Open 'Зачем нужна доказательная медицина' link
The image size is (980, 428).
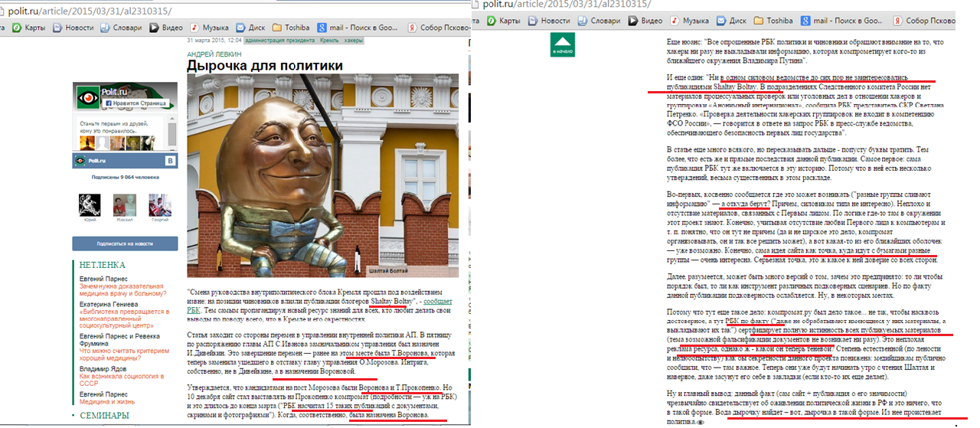[123, 289]
